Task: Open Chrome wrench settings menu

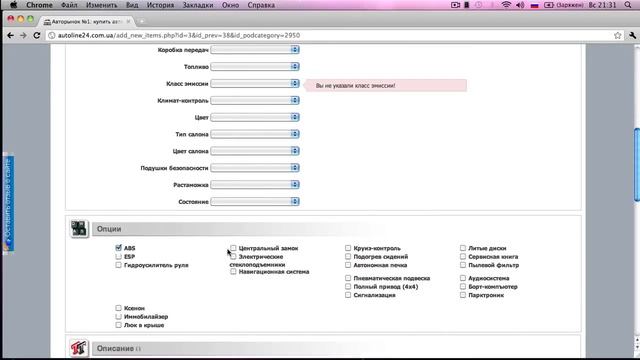Action: 632,36
